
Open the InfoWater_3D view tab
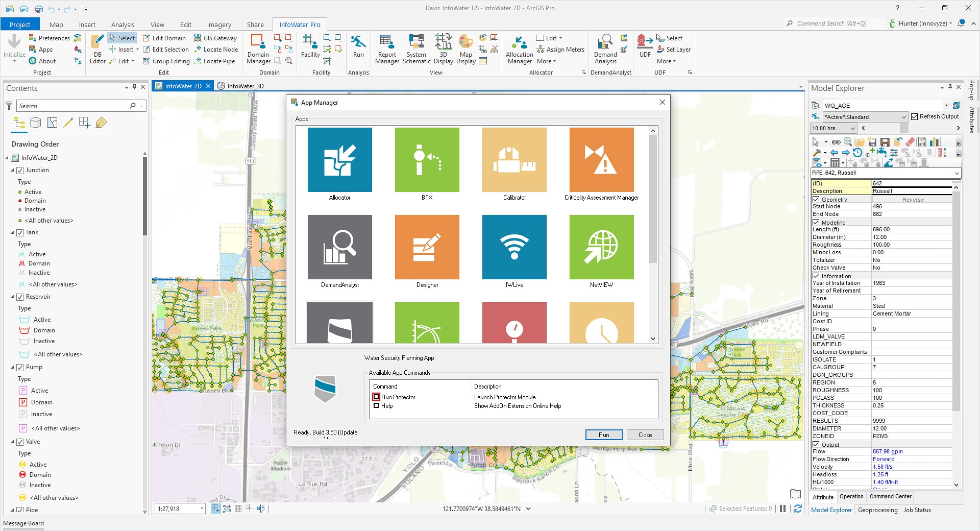coord(245,86)
